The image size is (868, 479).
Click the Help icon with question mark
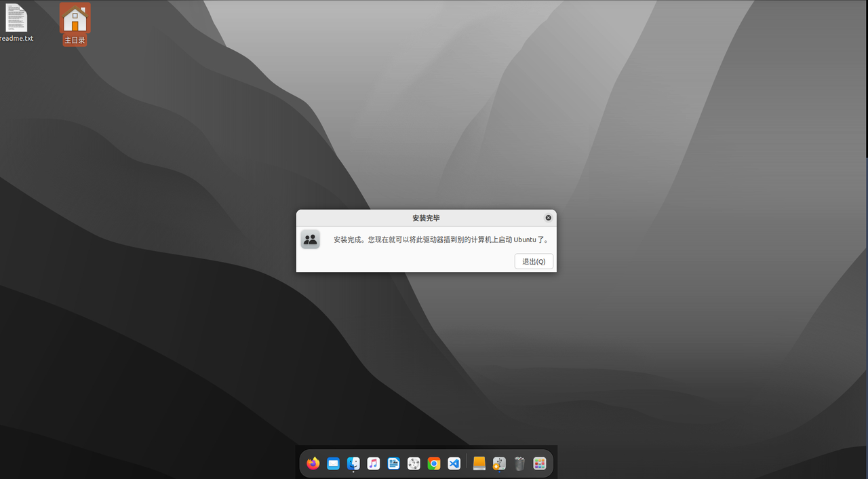click(x=414, y=463)
